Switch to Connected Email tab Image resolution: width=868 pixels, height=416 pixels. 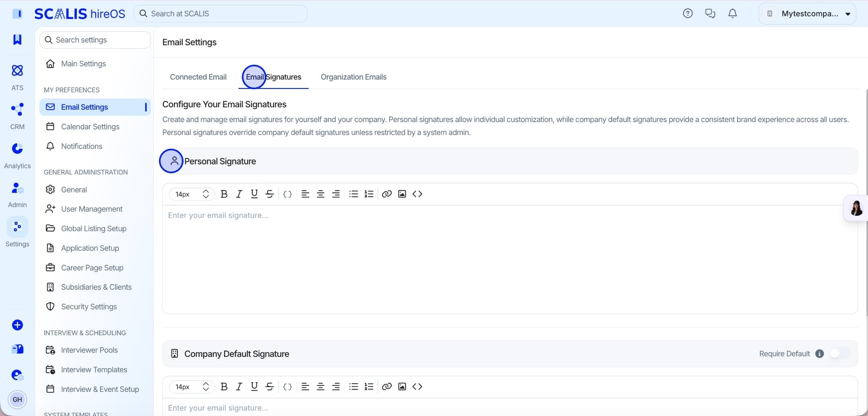point(198,77)
